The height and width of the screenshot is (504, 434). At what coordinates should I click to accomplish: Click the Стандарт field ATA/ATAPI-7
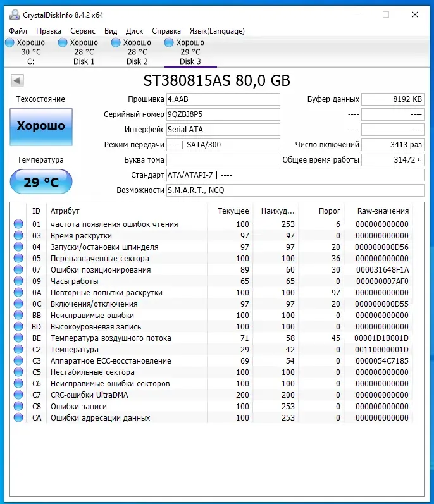coord(295,175)
